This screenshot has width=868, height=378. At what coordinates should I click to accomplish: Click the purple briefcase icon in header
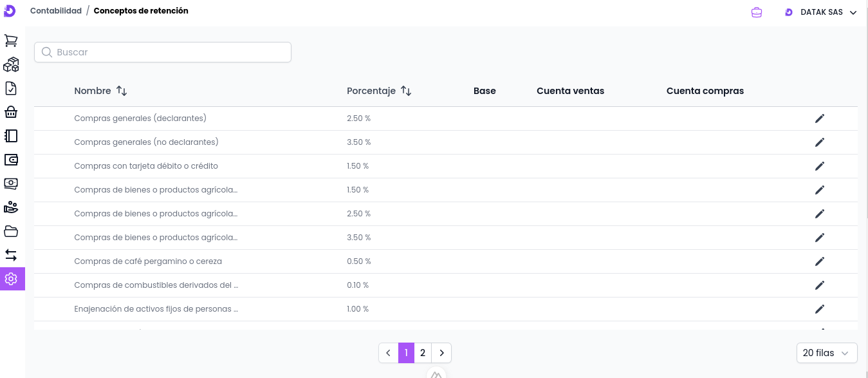click(x=757, y=12)
